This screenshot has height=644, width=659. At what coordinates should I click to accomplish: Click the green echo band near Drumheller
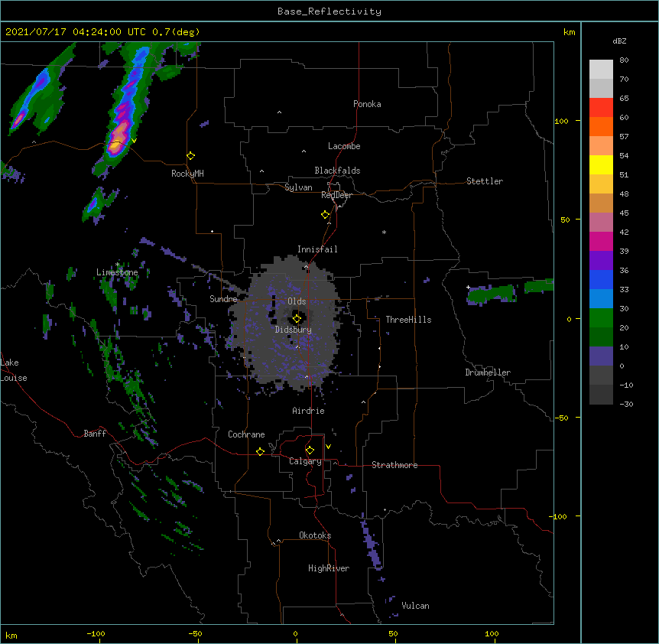coord(492,294)
